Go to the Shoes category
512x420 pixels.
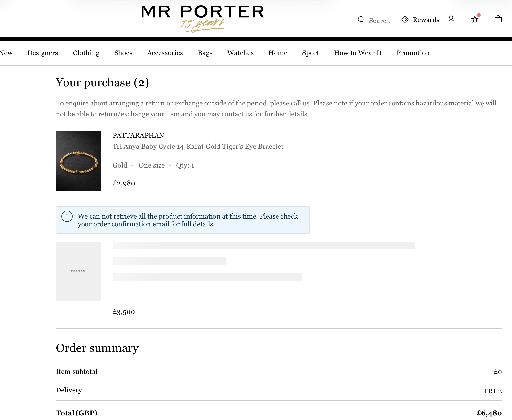pyautogui.click(x=123, y=53)
